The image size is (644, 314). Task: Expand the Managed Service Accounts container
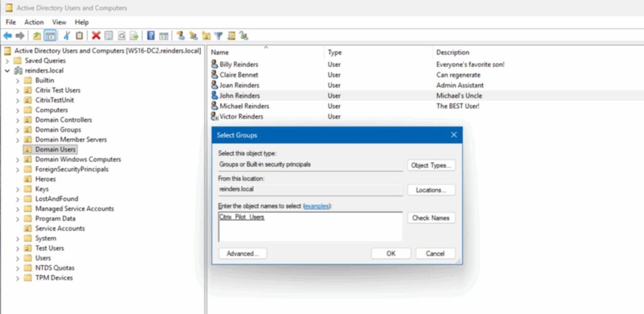pos(17,209)
